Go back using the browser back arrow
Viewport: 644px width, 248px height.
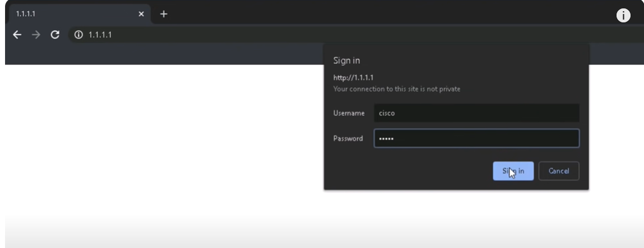(17, 35)
